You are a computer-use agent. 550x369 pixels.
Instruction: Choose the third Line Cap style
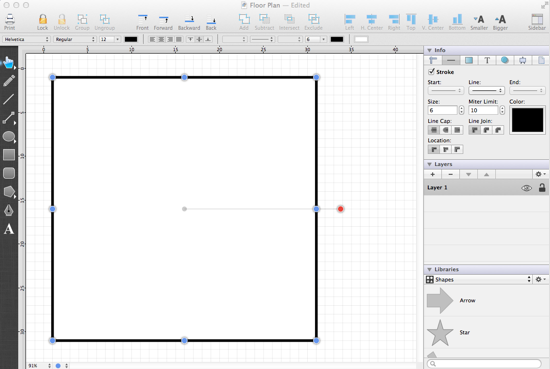tap(457, 130)
